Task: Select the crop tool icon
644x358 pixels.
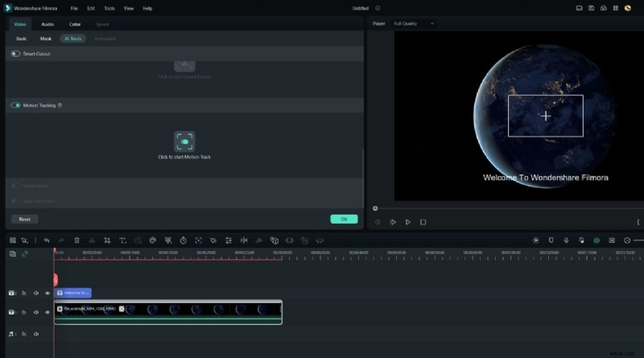Action: (x=107, y=241)
